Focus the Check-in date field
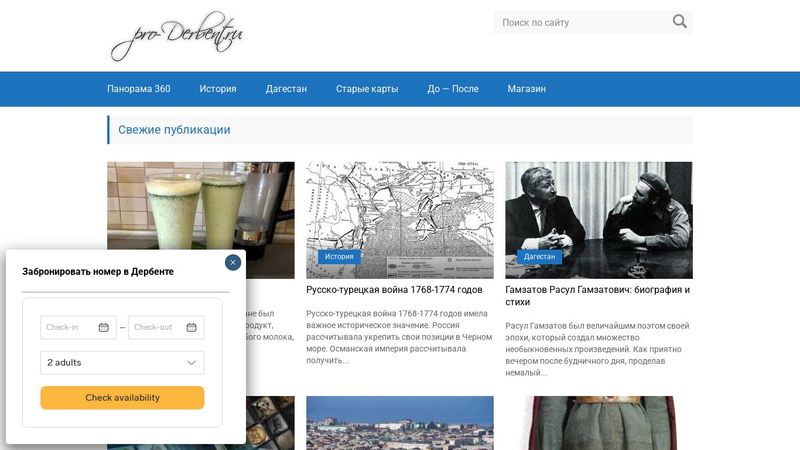 click(79, 327)
